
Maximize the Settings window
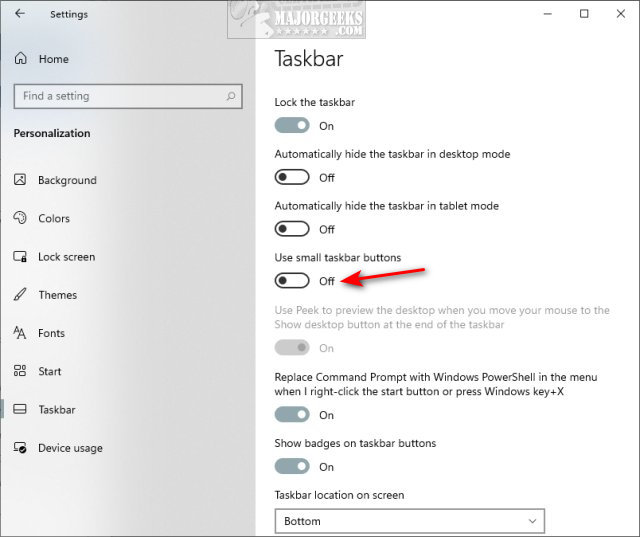point(584,14)
